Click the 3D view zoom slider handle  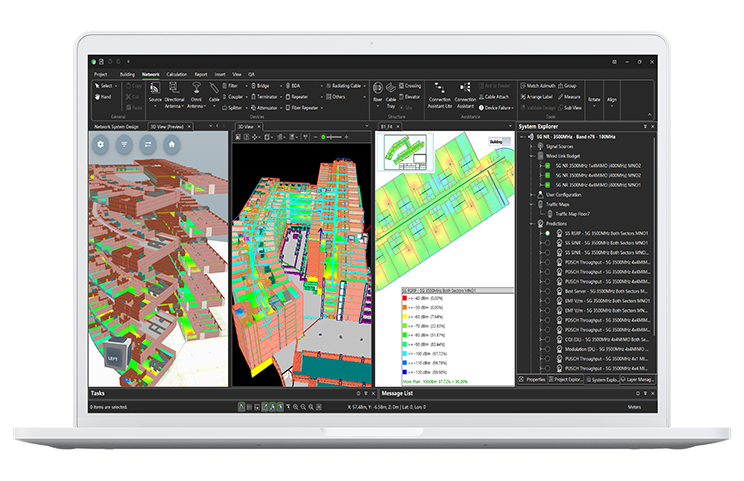(324, 137)
